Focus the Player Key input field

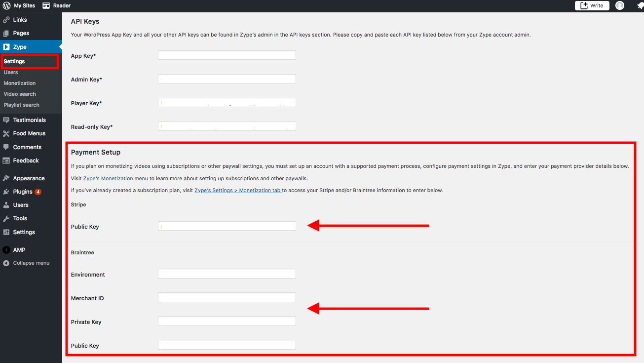point(227,103)
